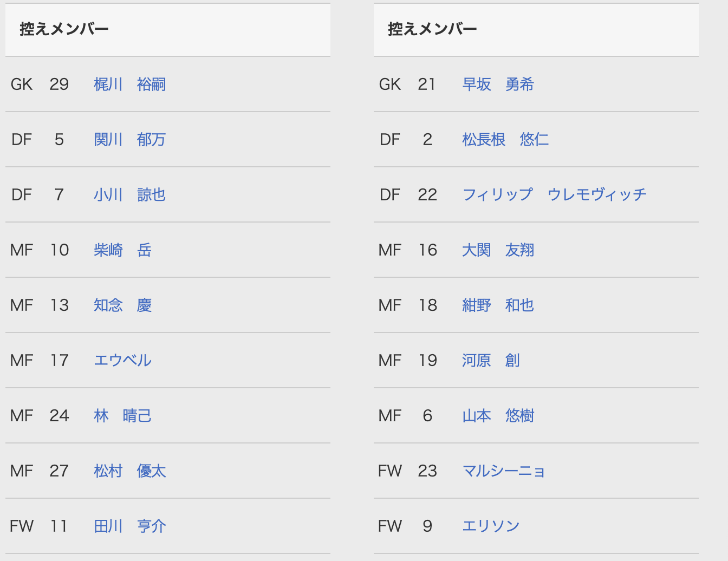Select player link 紺野 和也
728x561 pixels.
click(498, 305)
